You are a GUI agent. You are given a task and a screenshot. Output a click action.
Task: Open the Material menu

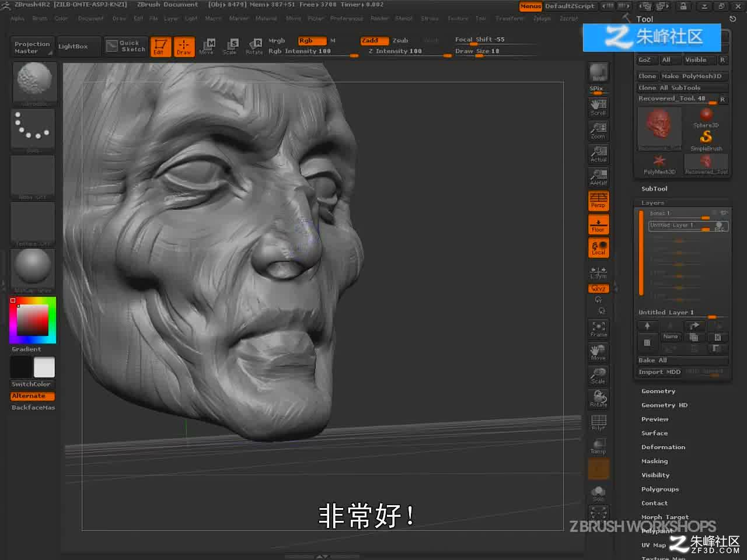coord(266,19)
